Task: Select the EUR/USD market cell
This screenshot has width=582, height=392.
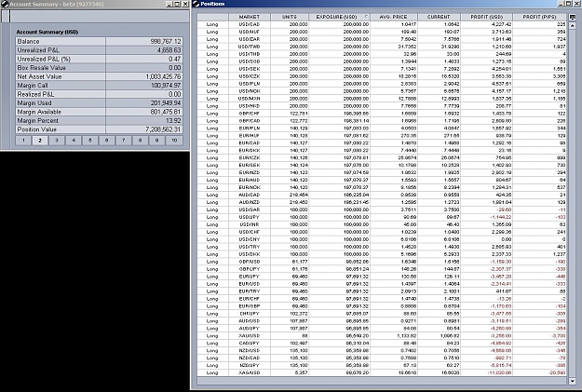Action: tap(250, 284)
